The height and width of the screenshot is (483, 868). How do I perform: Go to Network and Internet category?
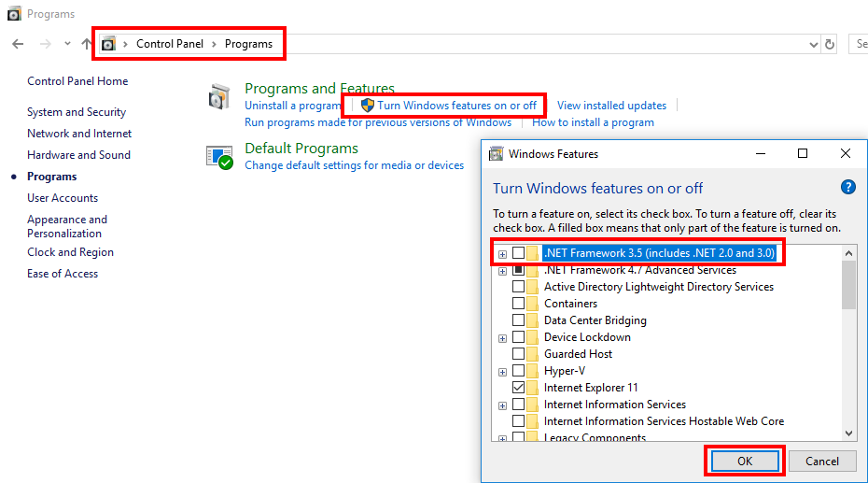click(79, 134)
